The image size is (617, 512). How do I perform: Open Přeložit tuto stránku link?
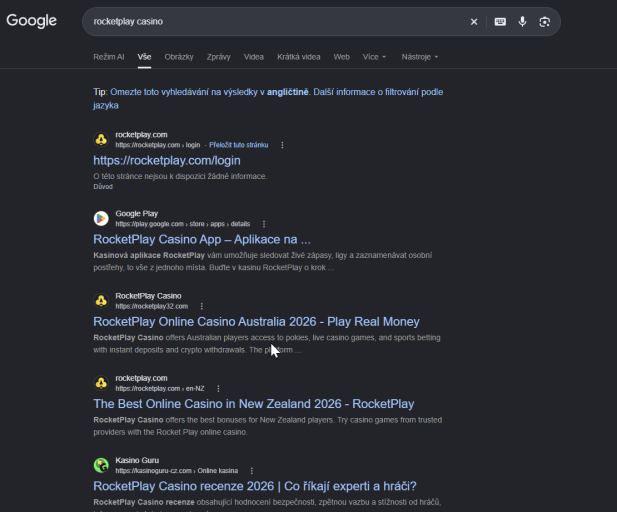click(238, 145)
